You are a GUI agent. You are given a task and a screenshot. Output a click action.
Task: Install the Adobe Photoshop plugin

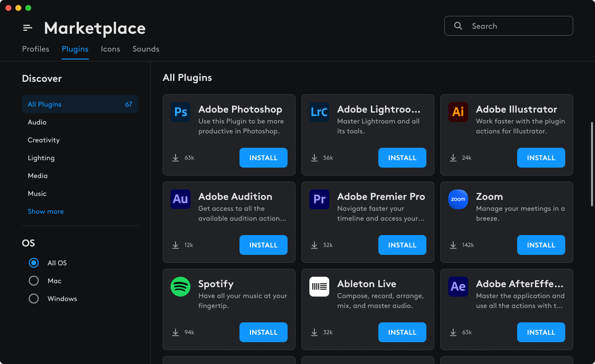pyautogui.click(x=263, y=158)
